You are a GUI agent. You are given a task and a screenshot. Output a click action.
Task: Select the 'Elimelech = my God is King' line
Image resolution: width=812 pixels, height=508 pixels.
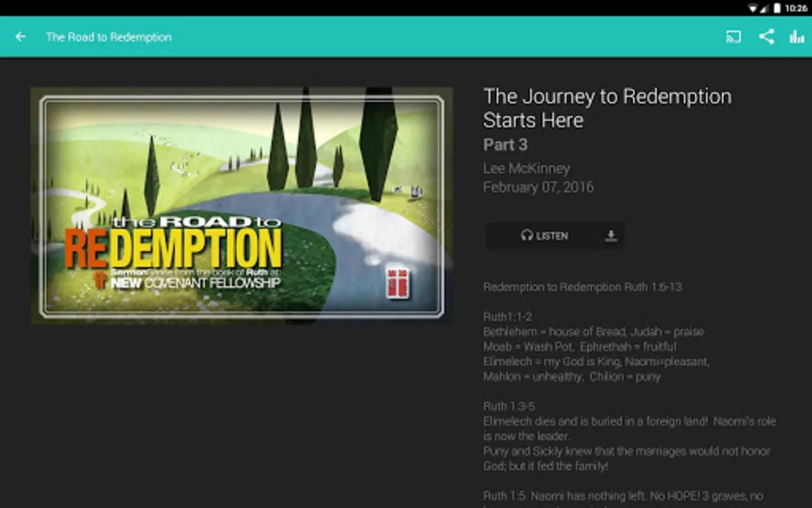(596, 361)
